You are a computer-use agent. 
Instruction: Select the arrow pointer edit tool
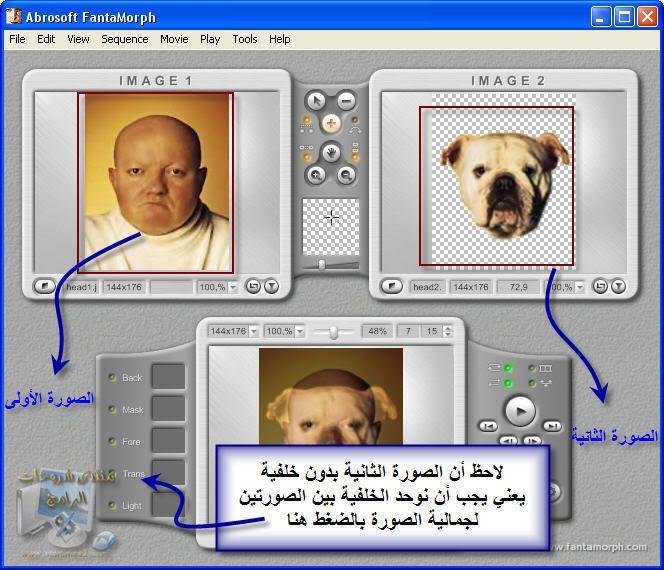pyautogui.click(x=315, y=101)
